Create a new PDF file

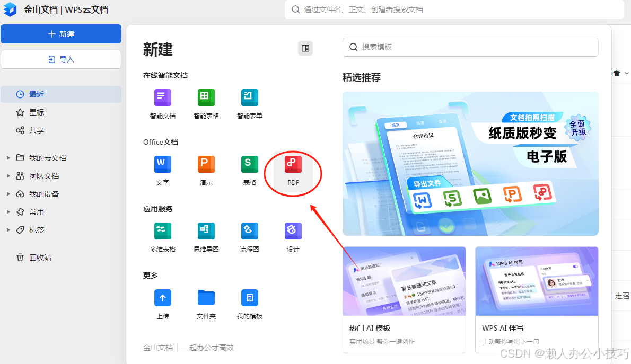point(293,171)
